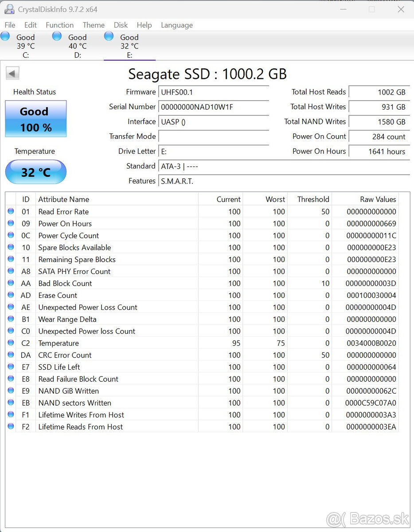Click the Standard field ATA-3
Screen dimensions: 414x532
284,166
